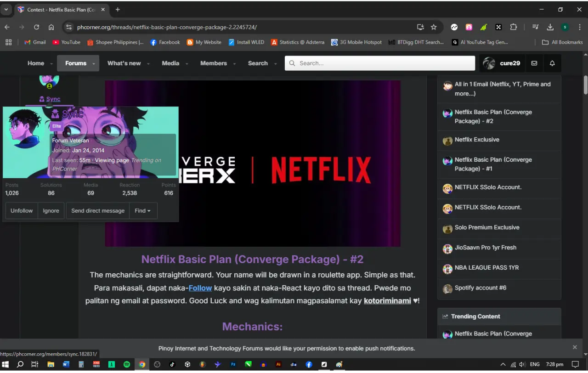Expand the What's new menu arrow
This screenshot has height=373, width=588.
148,64
